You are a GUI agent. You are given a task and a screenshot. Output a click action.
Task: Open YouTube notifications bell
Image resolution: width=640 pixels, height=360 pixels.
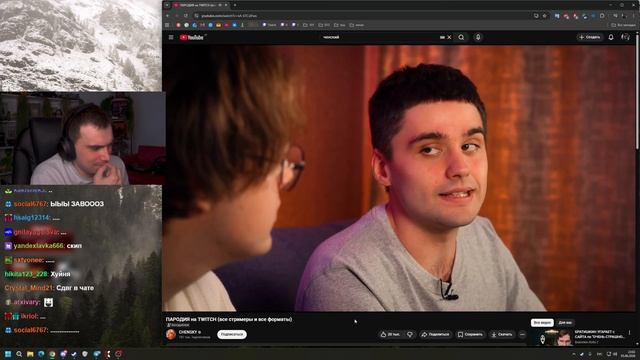(611, 37)
